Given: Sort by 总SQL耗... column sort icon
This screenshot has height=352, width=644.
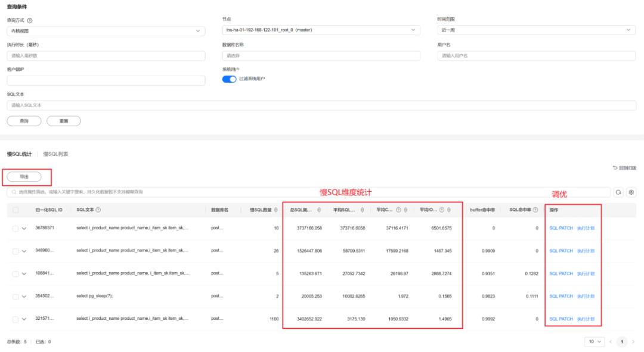Looking at the screenshot, I should pyautogui.click(x=318, y=210).
